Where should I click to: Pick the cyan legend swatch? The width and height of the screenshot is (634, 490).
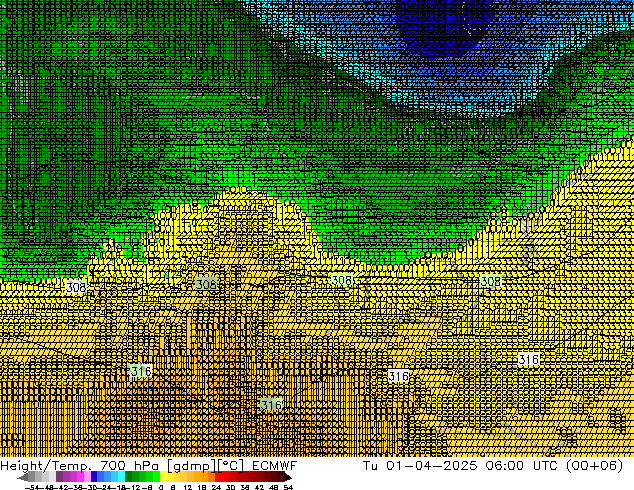coord(122,477)
